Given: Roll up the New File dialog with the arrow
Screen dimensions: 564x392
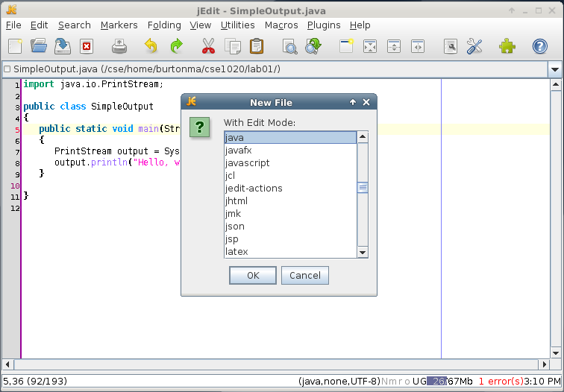Looking at the screenshot, I should tap(353, 102).
